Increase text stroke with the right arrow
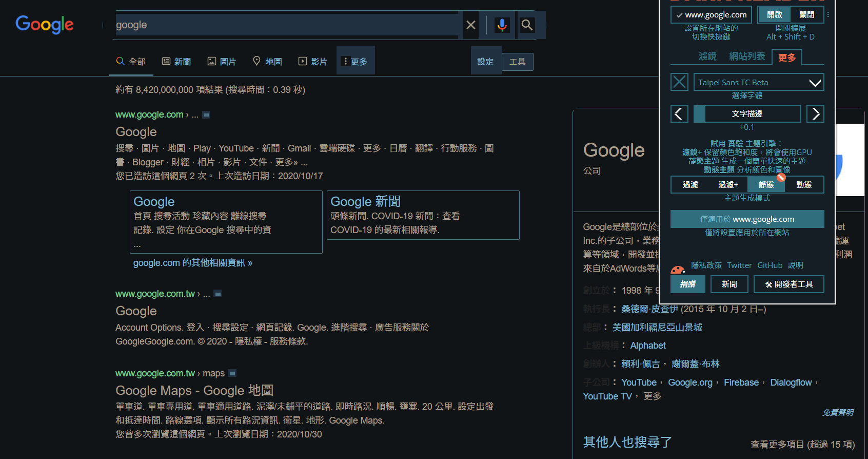 pyautogui.click(x=815, y=113)
